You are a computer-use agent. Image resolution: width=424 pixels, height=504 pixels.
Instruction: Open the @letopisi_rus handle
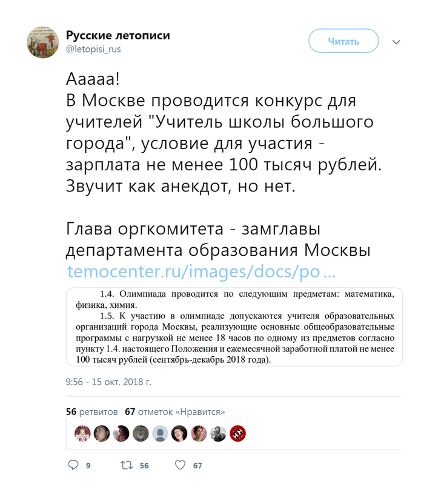(93, 49)
